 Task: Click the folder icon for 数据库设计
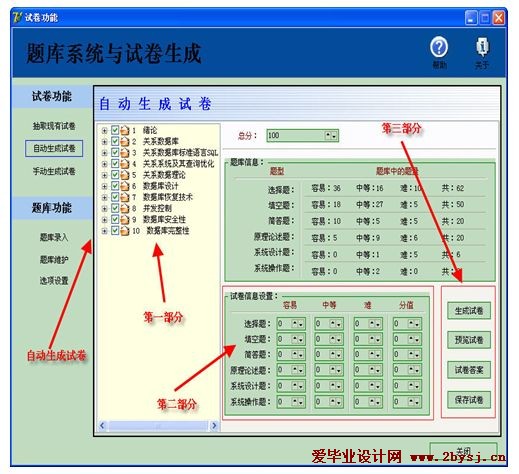click(125, 186)
